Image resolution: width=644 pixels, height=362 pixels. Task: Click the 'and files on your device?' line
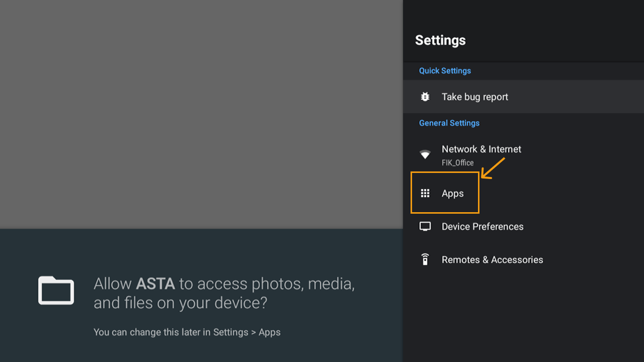coord(180,303)
